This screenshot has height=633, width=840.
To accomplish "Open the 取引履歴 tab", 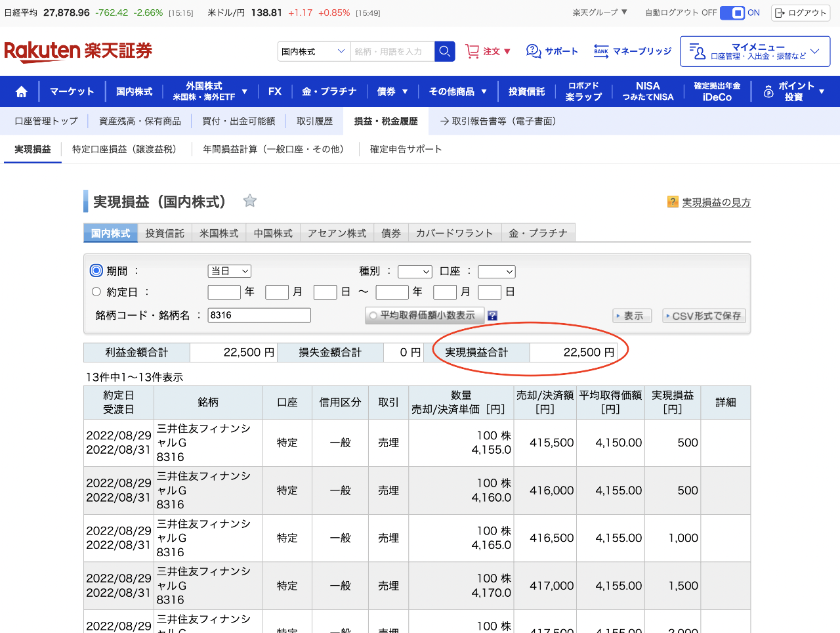I will (314, 121).
